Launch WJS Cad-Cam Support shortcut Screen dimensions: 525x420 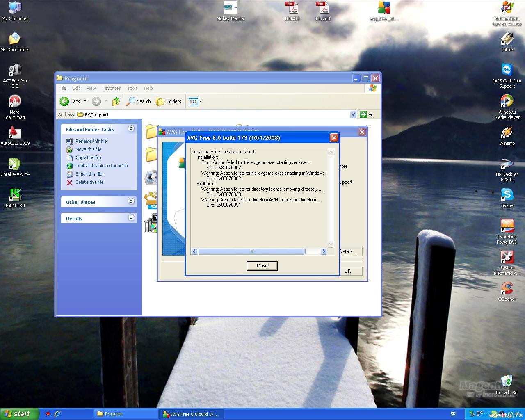(507, 76)
